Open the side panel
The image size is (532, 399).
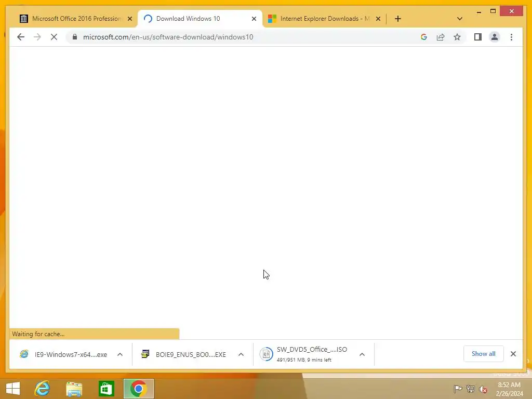click(x=478, y=37)
